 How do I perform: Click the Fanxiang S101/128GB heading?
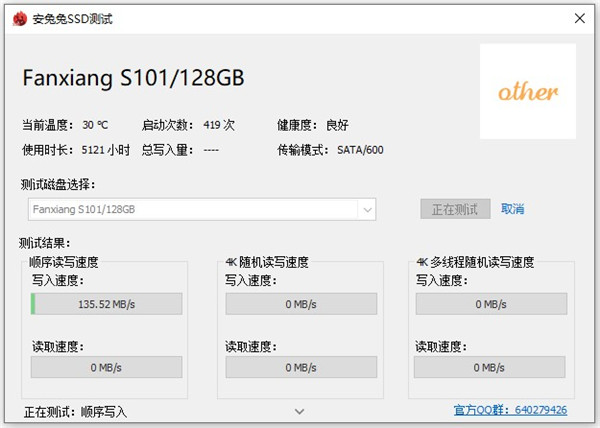pos(133,77)
